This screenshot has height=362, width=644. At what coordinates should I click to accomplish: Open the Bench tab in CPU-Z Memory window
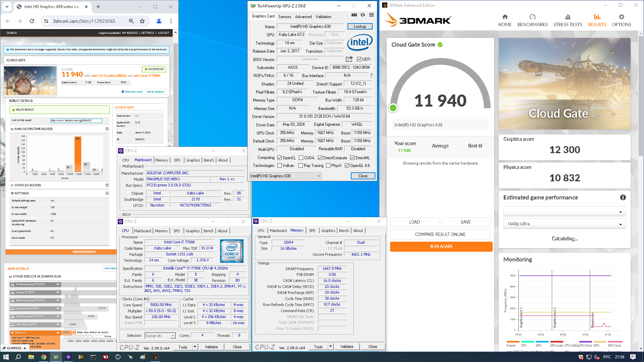click(344, 231)
